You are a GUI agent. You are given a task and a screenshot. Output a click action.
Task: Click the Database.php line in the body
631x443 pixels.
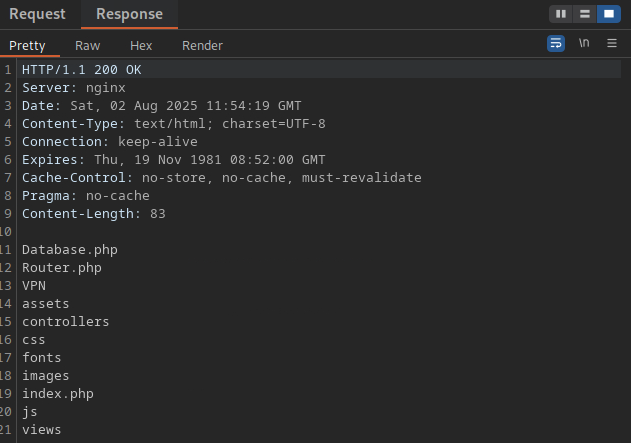click(x=70, y=250)
